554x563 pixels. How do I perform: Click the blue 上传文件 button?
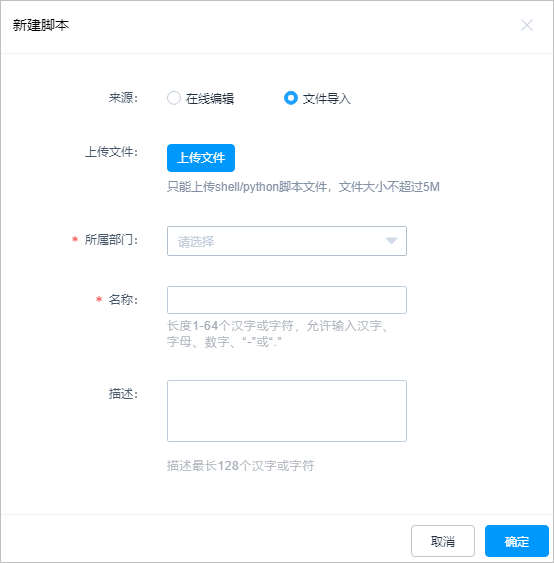(201, 158)
